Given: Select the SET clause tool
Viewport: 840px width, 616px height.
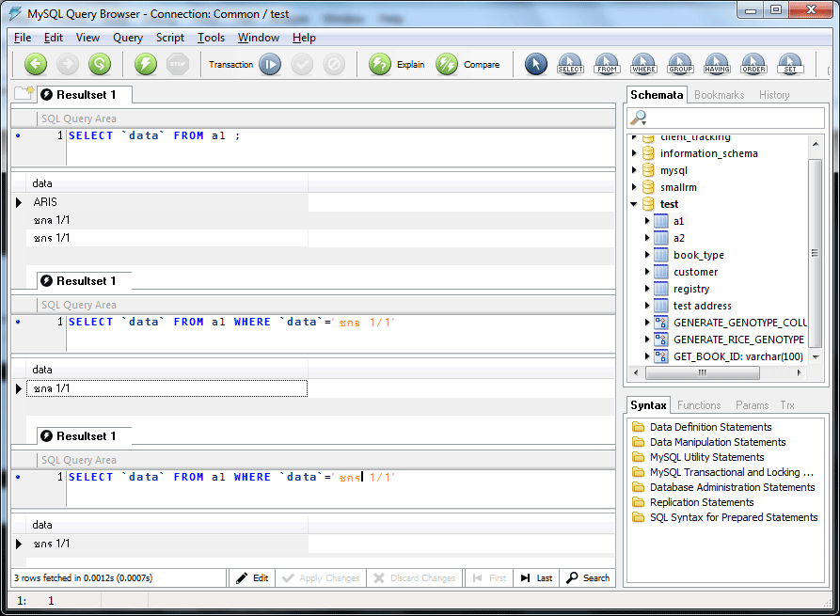Looking at the screenshot, I should point(790,64).
